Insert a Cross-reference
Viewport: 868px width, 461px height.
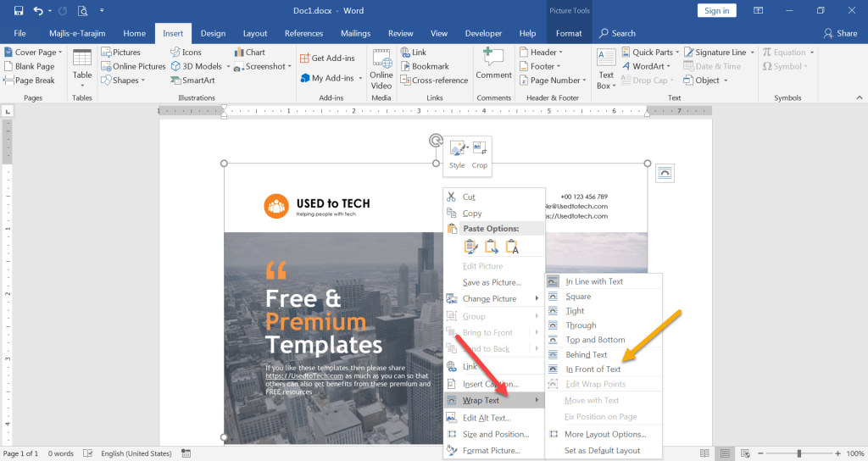[x=434, y=81]
